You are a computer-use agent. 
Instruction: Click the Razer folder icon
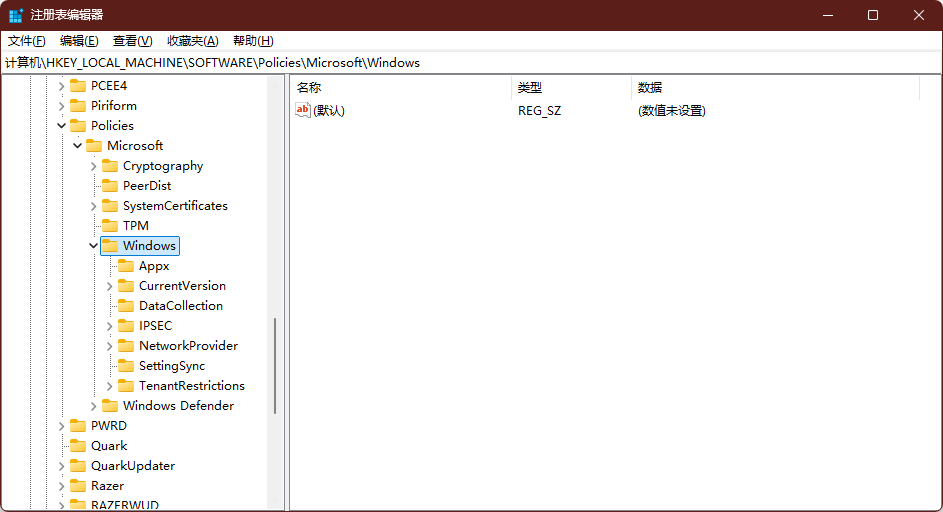pos(78,486)
